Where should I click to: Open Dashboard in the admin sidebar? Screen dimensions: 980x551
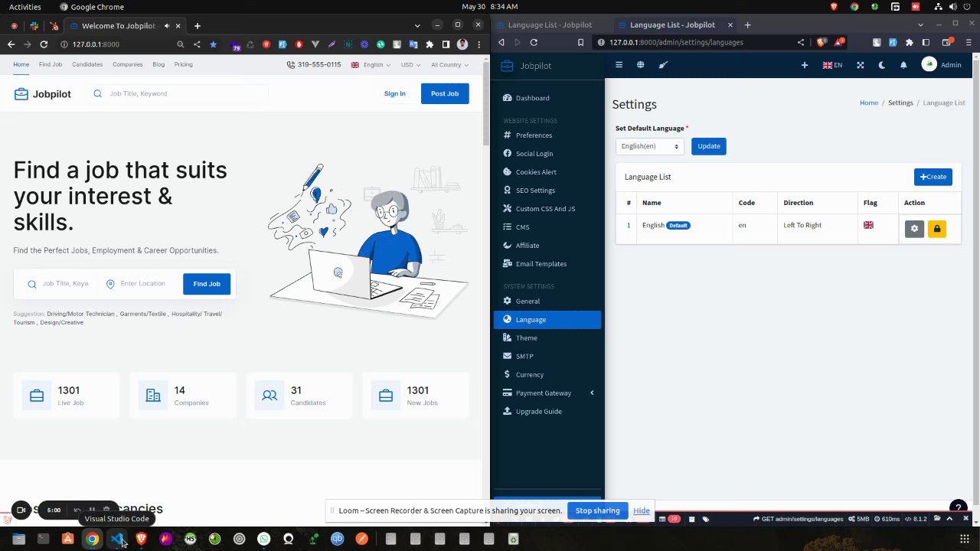pyautogui.click(x=547, y=98)
